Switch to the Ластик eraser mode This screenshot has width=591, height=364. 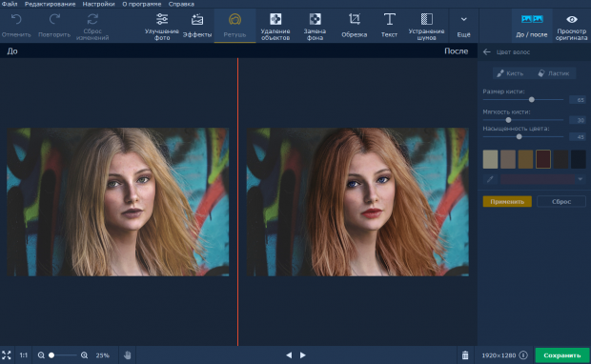point(553,73)
